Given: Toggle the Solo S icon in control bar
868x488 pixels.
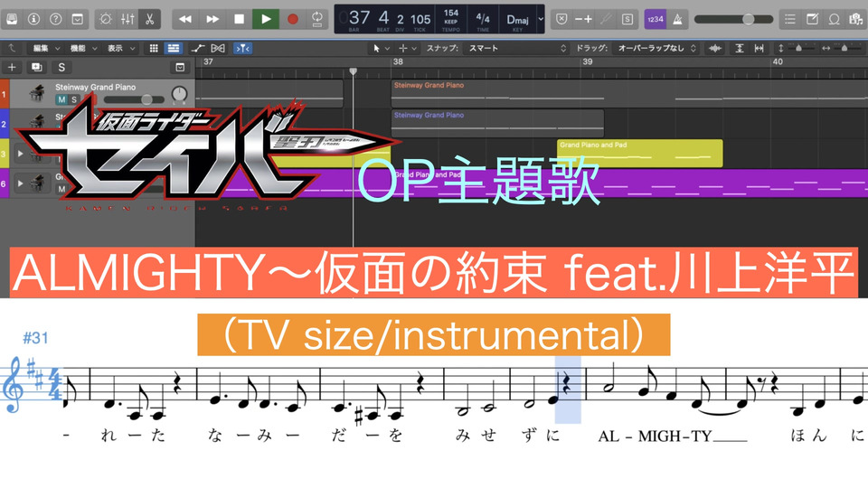Looking at the screenshot, I should pyautogui.click(x=627, y=19).
